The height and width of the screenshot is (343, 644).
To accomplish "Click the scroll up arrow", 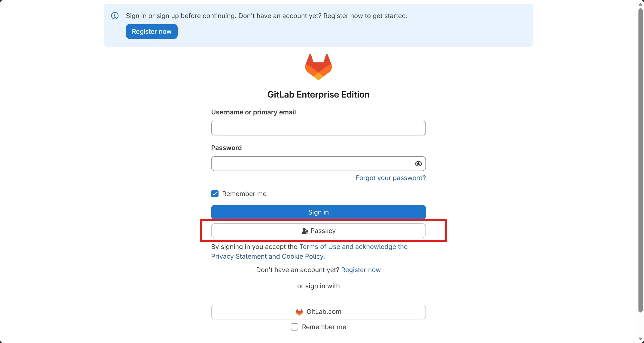I will click(x=641, y=4).
